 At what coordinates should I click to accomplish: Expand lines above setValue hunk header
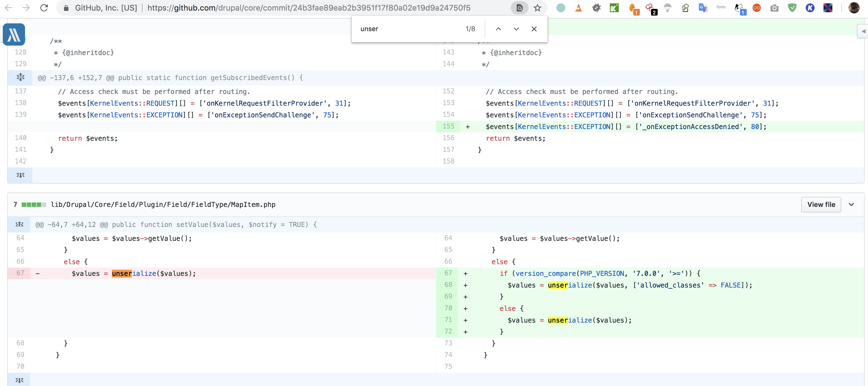[19, 224]
